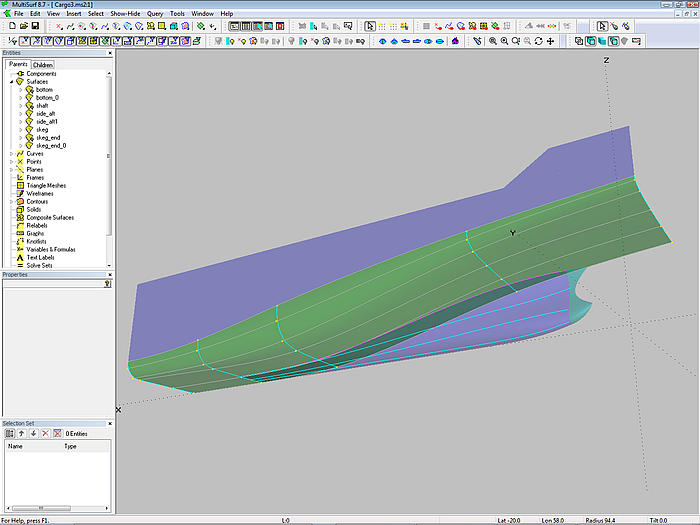700x525 pixels.
Task: Expand the skeg surface entry
Action: pos(20,130)
